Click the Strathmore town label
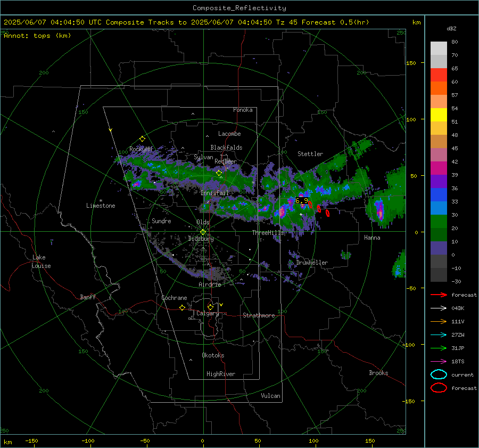This screenshot has height=448, width=479. pos(259,315)
